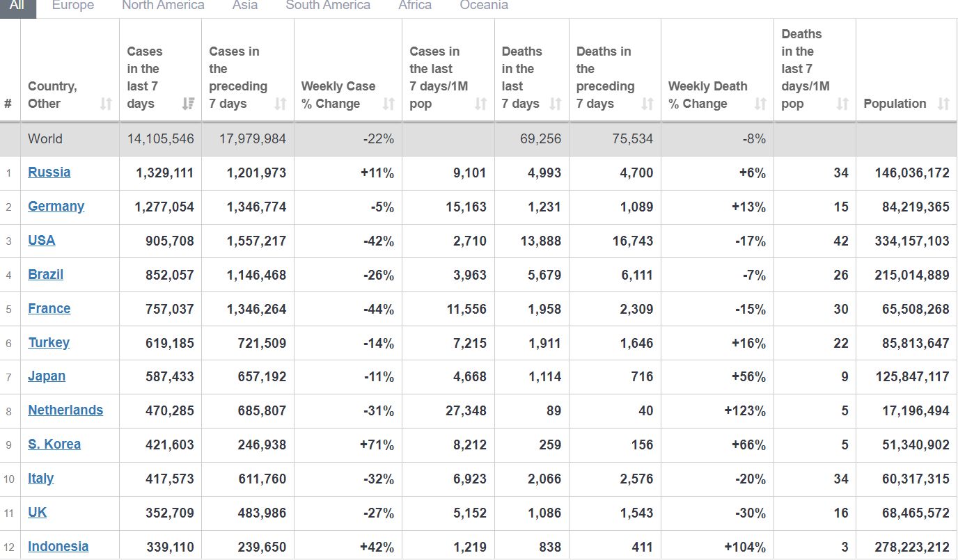Click the Germany link

56,207
